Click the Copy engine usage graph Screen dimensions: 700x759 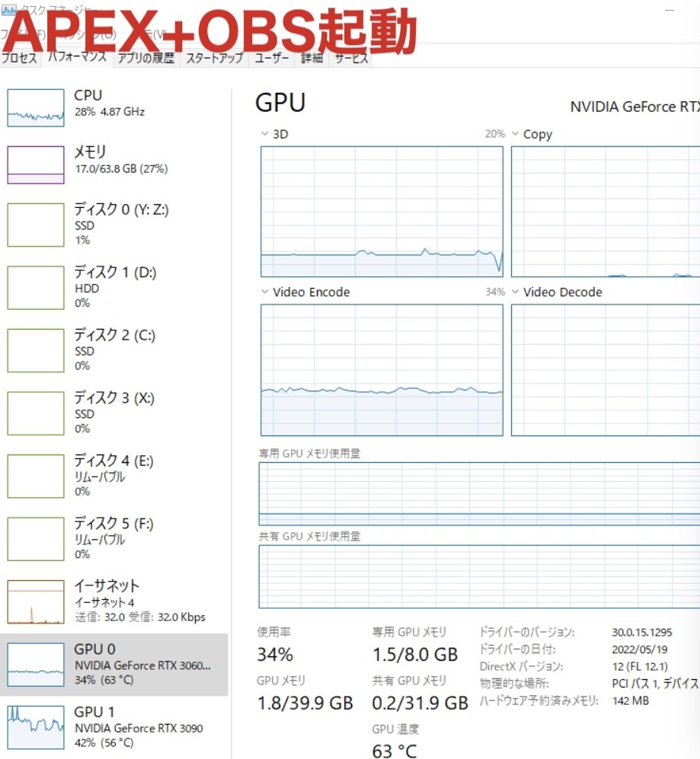[x=606, y=212]
